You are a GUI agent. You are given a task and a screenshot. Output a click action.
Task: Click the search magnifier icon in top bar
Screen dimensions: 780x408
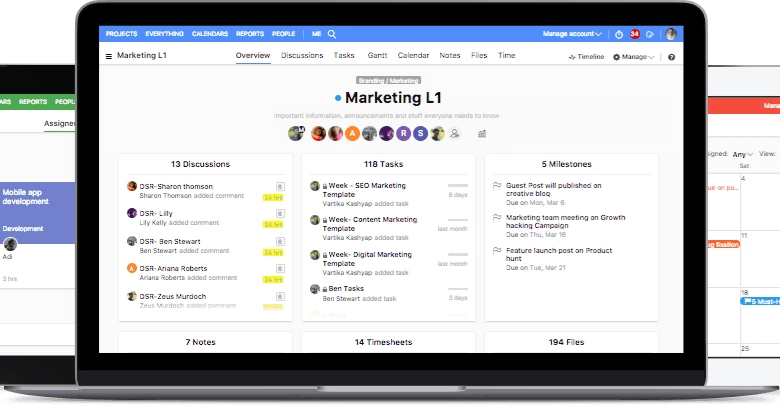coord(331,33)
